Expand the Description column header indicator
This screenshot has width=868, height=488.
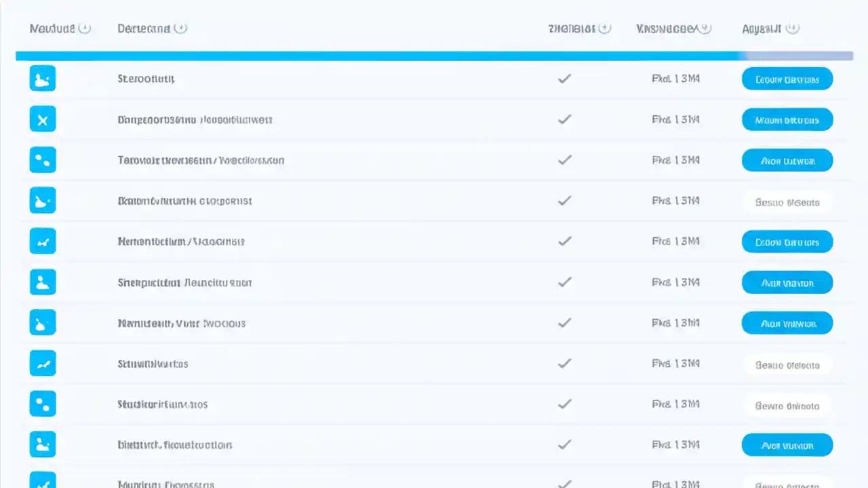[180, 28]
